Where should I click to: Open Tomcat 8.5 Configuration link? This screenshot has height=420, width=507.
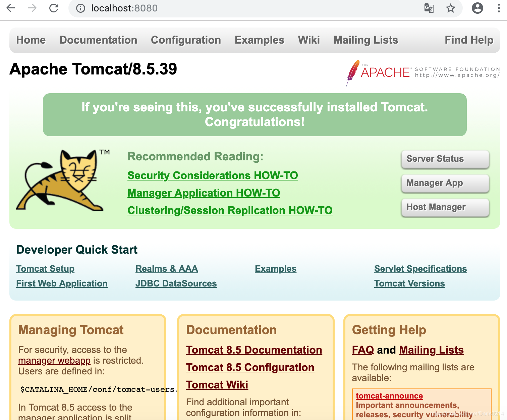pyautogui.click(x=250, y=367)
